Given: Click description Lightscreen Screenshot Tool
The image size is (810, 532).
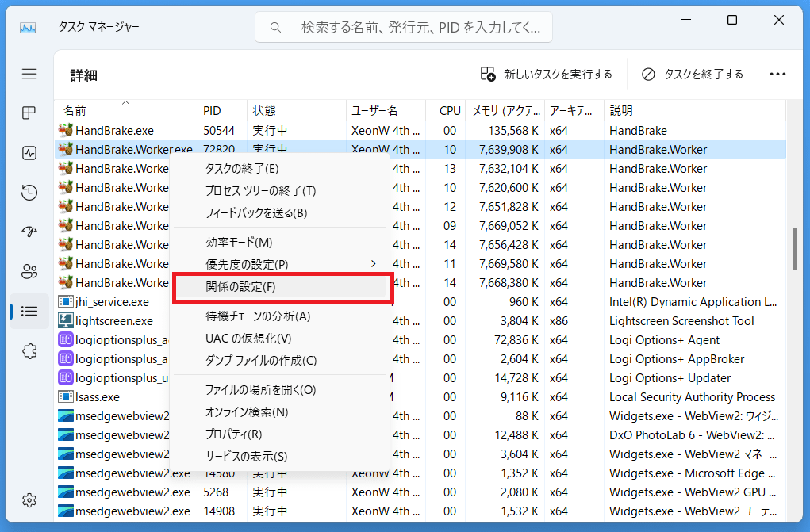Looking at the screenshot, I should point(681,321).
